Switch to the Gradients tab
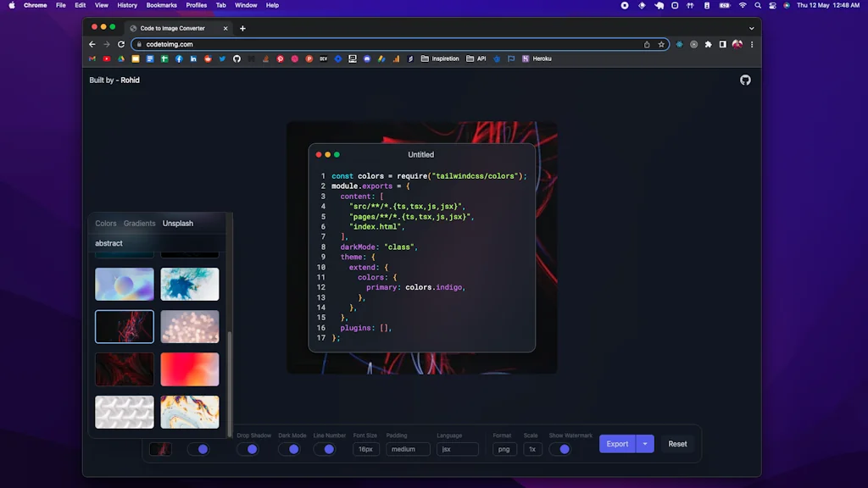 pyautogui.click(x=138, y=223)
